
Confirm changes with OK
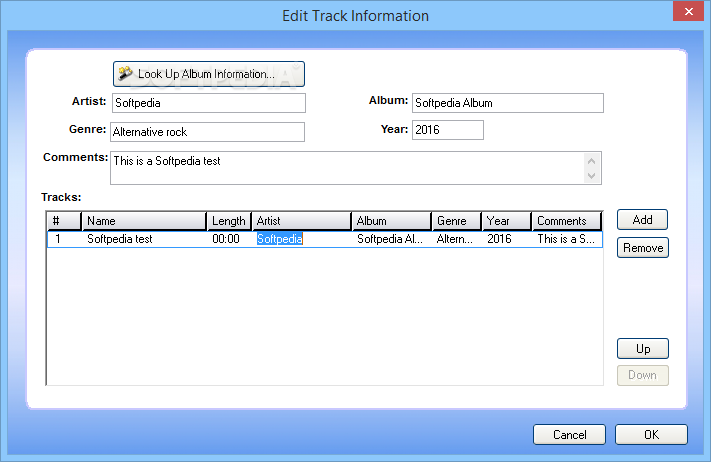tap(651, 435)
